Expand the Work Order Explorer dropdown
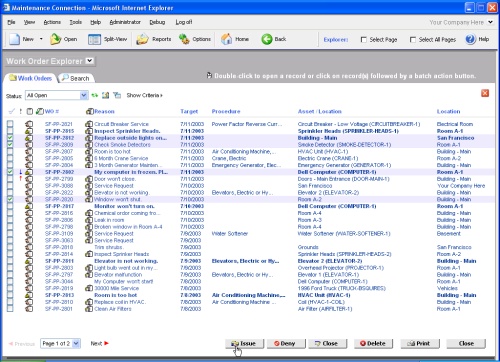 89,61
